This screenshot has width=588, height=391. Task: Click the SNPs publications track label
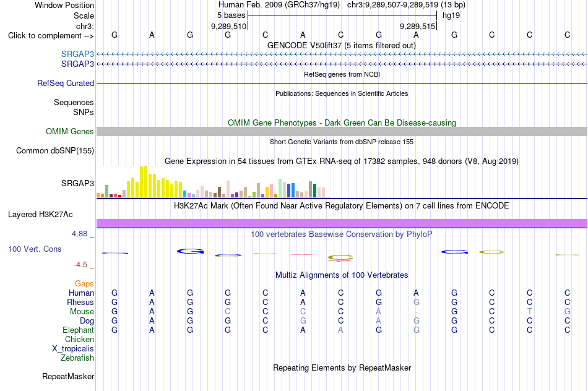[84, 112]
